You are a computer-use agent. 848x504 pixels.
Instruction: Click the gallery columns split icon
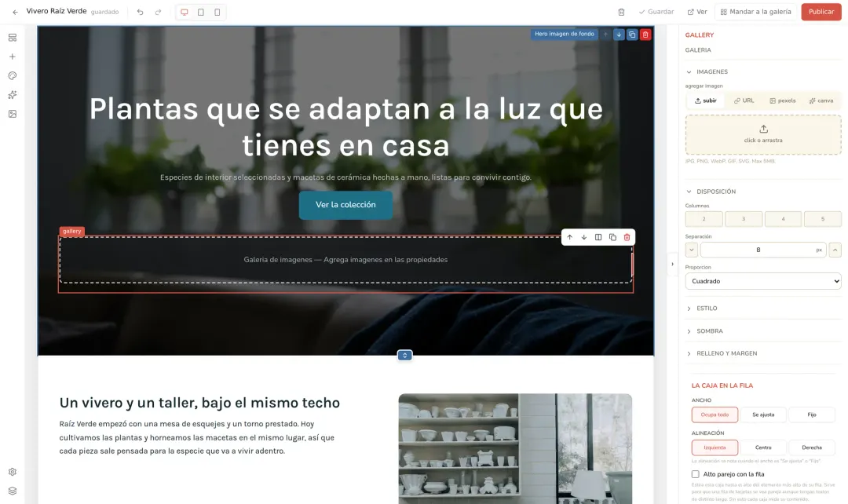tap(598, 237)
